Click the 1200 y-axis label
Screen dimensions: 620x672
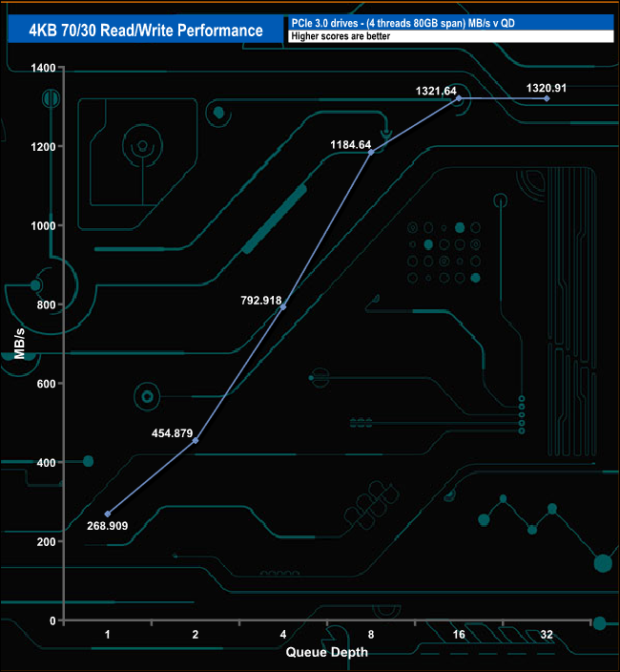tap(43, 147)
